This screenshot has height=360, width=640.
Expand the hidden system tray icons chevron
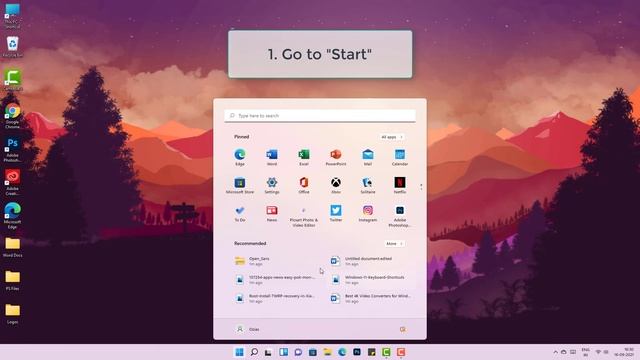click(556, 352)
